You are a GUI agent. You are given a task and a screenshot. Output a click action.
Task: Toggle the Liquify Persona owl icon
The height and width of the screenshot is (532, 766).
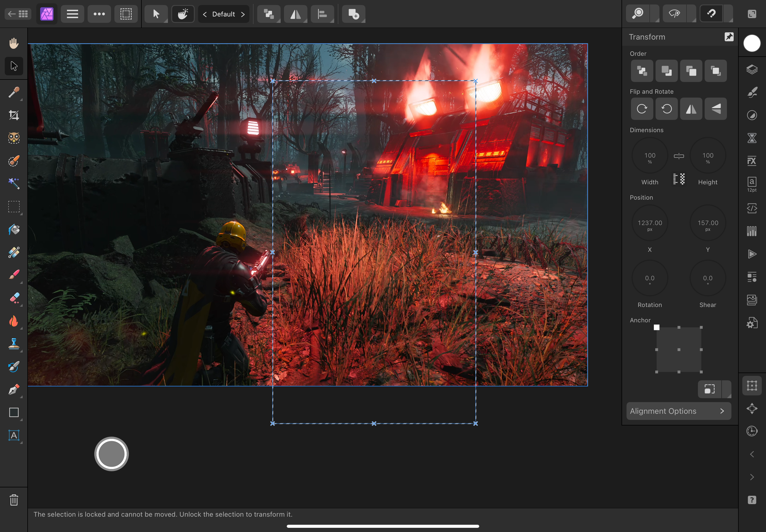14,138
